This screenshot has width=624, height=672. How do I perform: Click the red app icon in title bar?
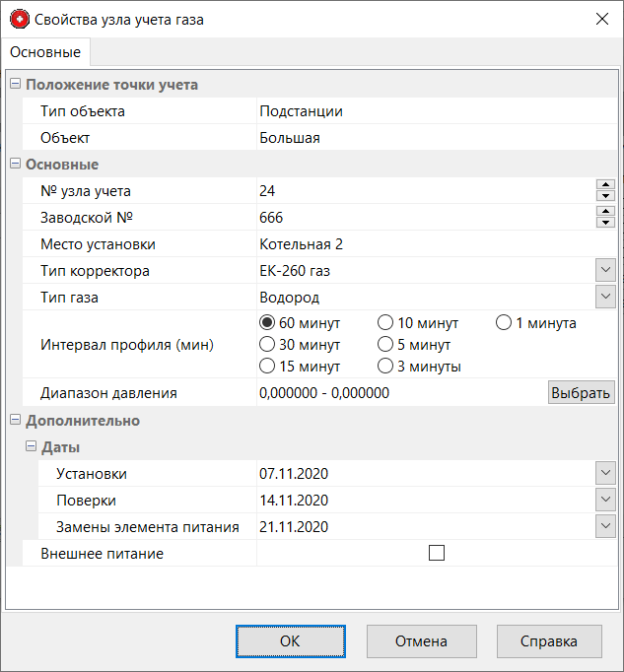(x=18, y=19)
